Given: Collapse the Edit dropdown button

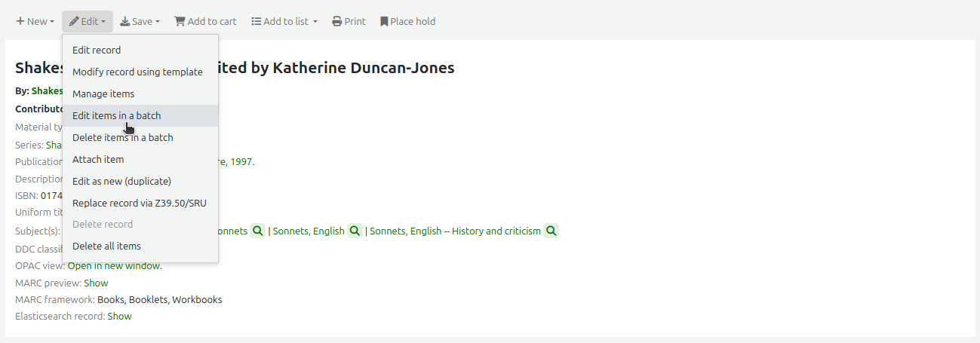Looking at the screenshot, I should point(88,22).
